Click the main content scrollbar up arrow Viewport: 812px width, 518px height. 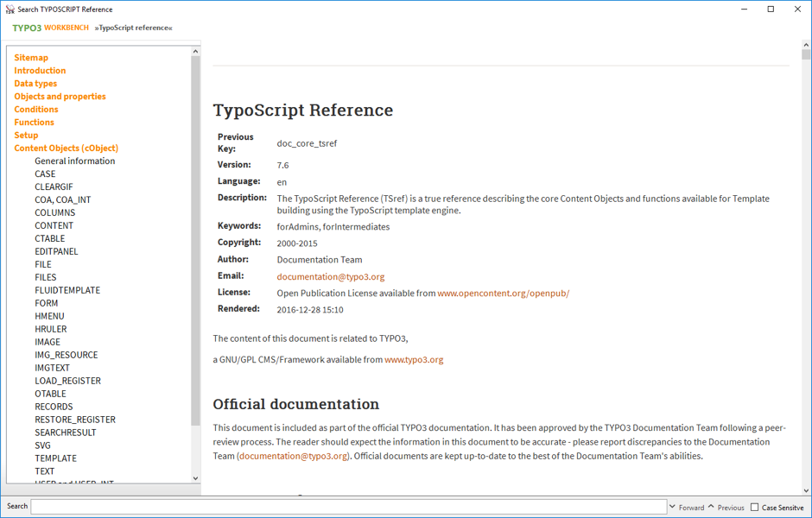coord(806,44)
